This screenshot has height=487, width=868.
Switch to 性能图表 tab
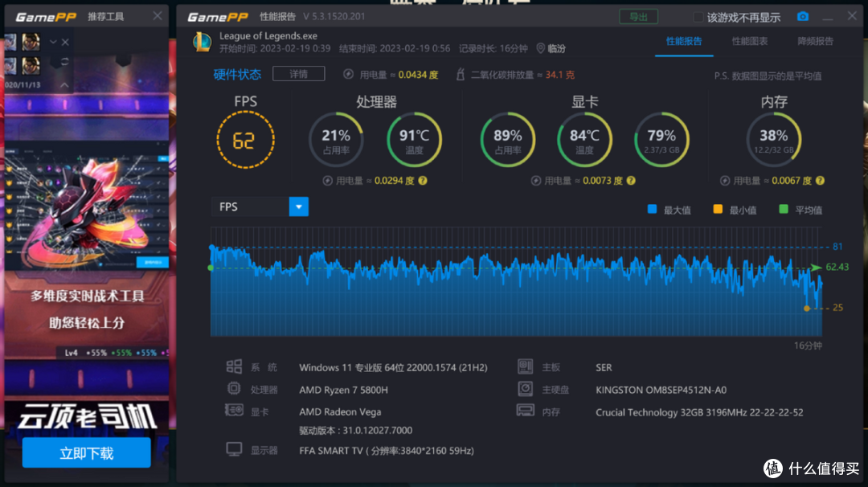point(750,41)
